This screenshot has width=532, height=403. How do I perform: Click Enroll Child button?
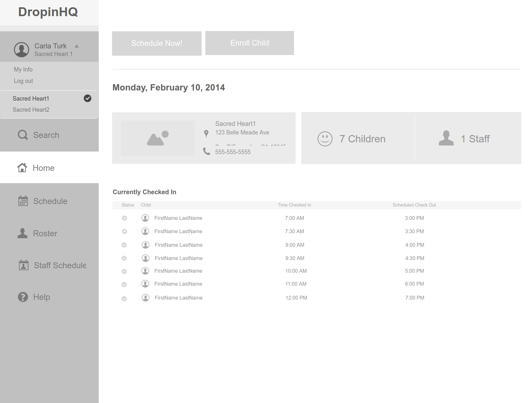250,43
